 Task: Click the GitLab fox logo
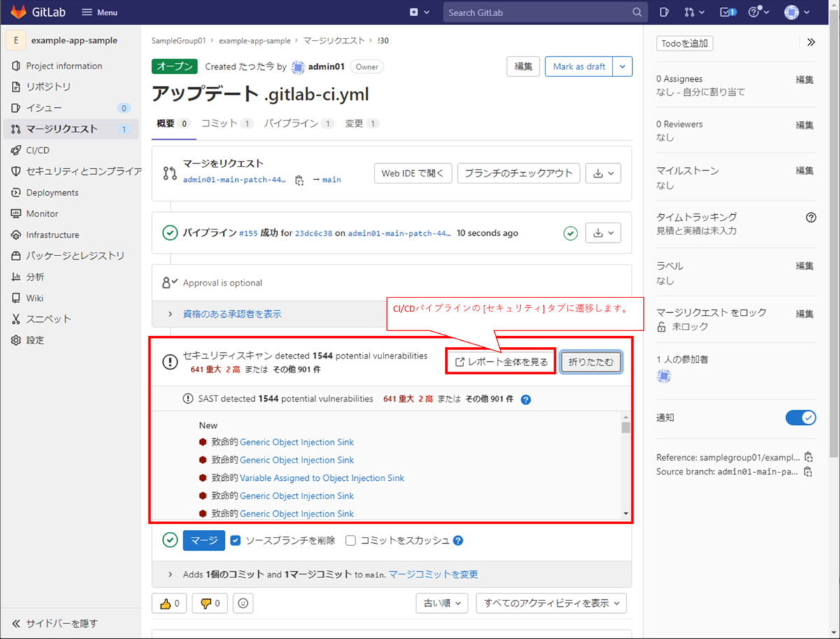[17, 12]
